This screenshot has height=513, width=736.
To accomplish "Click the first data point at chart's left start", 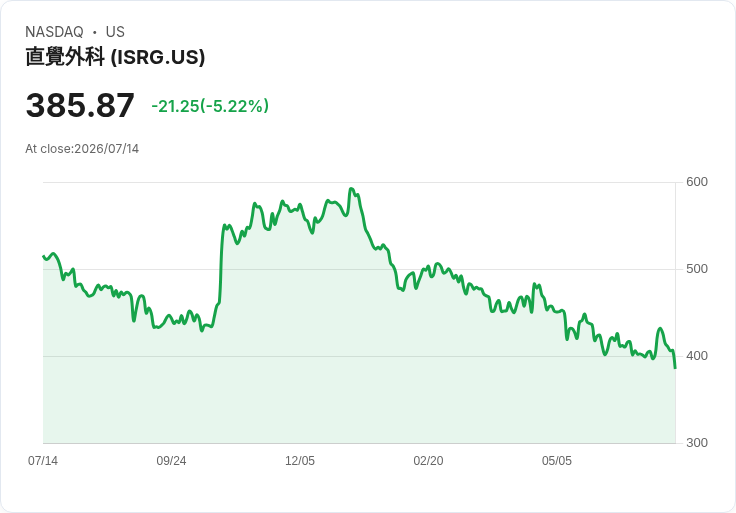I will tap(43, 256).
